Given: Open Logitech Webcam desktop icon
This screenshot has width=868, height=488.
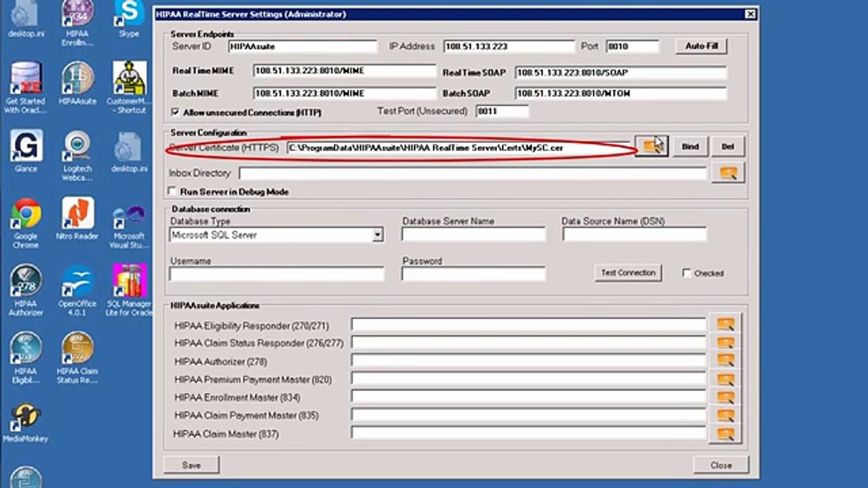Looking at the screenshot, I should [x=77, y=155].
